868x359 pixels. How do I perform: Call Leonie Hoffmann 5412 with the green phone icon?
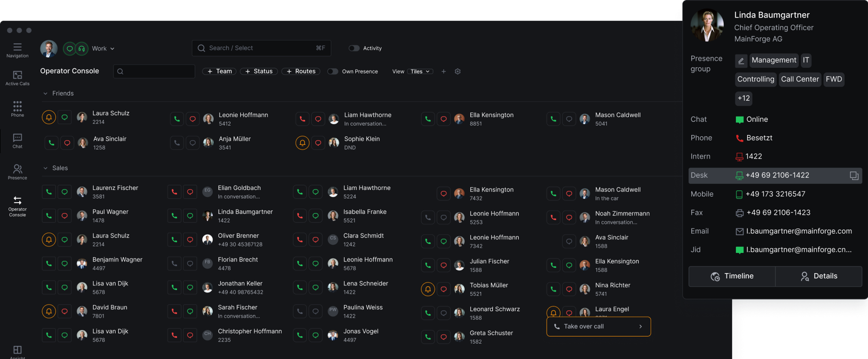point(177,119)
